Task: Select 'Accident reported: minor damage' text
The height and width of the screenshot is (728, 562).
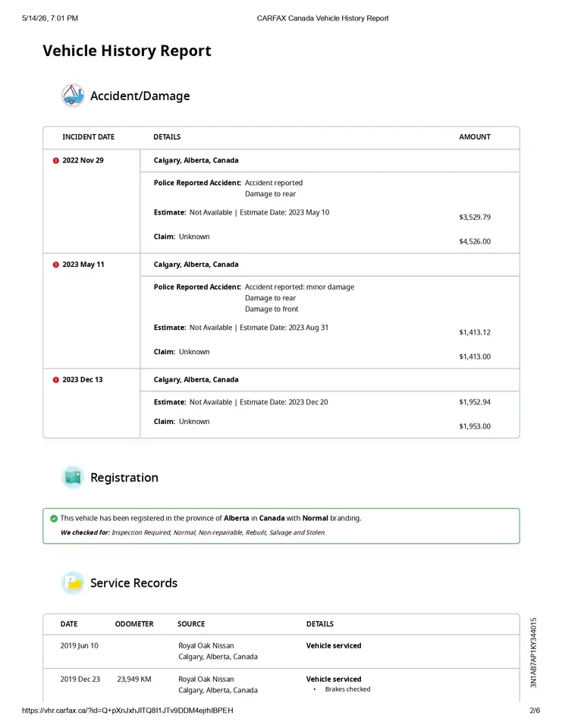Action: (x=300, y=287)
